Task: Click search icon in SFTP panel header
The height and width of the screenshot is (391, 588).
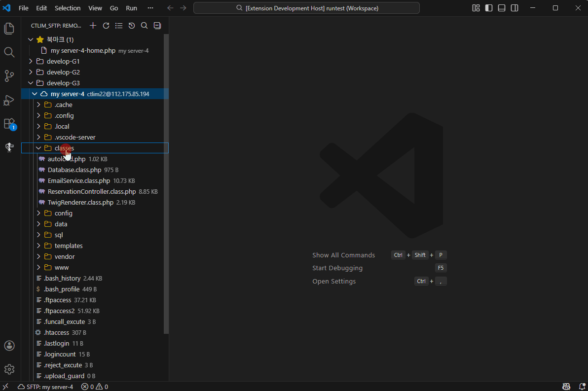Action: coord(145,26)
